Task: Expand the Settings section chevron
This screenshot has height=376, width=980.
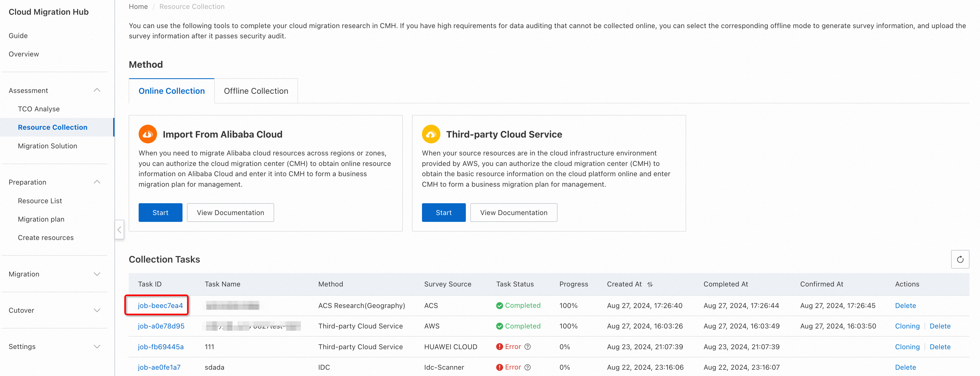Action: tap(97, 346)
